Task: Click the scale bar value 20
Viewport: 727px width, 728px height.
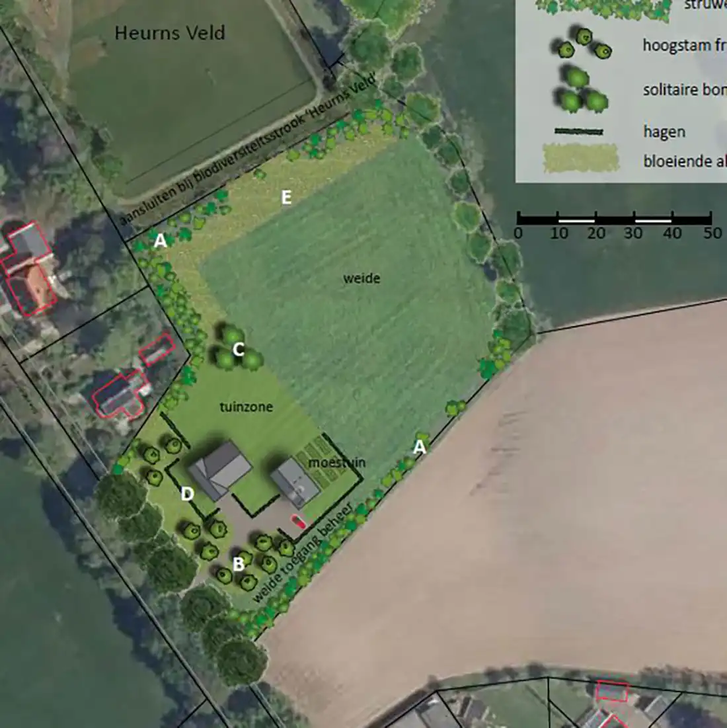Action: 596,233
